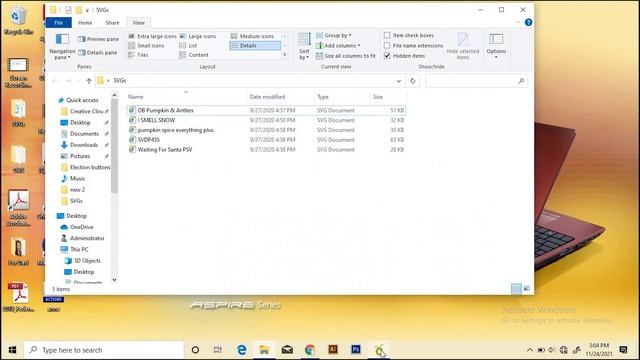Expand the layout gallery options
The height and width of the screenshot is (360, 640).
tap(284, 55)
